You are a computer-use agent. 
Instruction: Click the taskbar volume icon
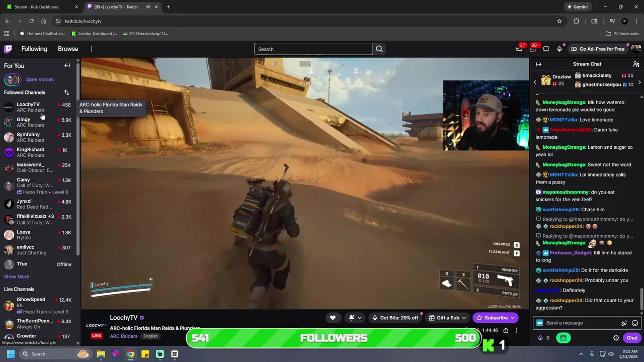coord(610,354)
